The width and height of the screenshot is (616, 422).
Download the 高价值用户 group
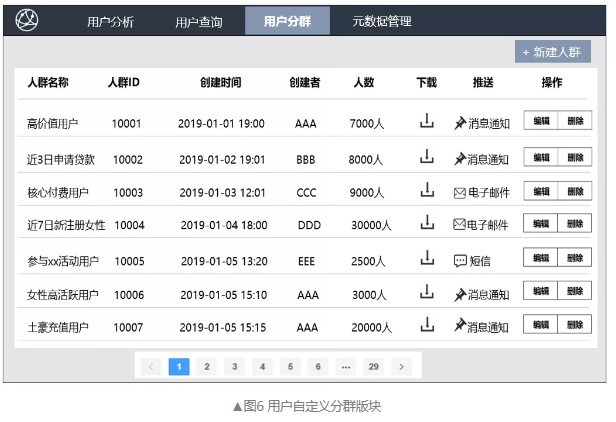coord(427,121)
